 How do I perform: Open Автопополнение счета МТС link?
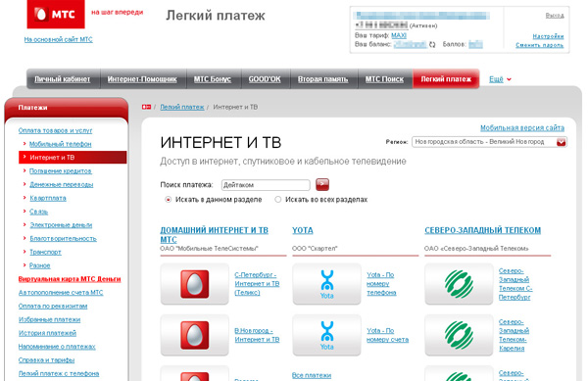tap(61, 292)
